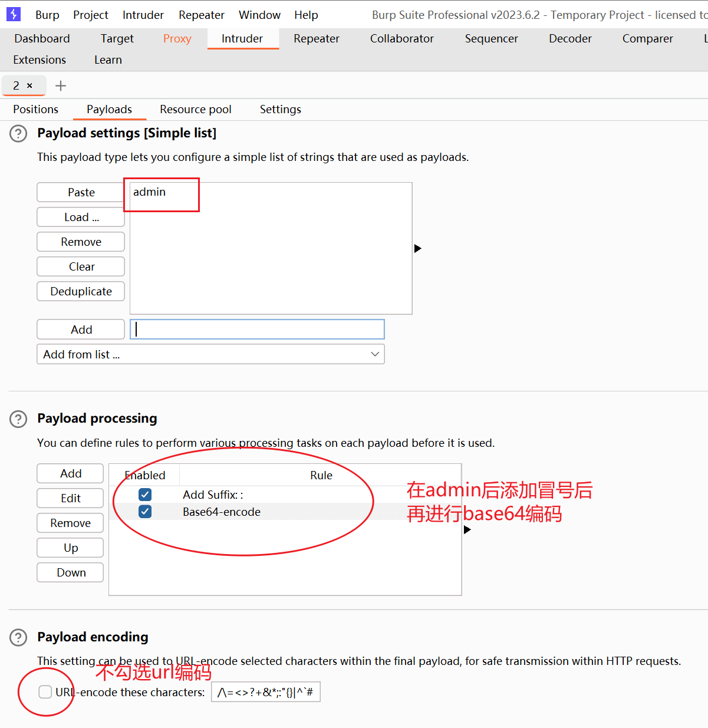Close Intruder attack tab 2
708x728 pixels.
30,86
